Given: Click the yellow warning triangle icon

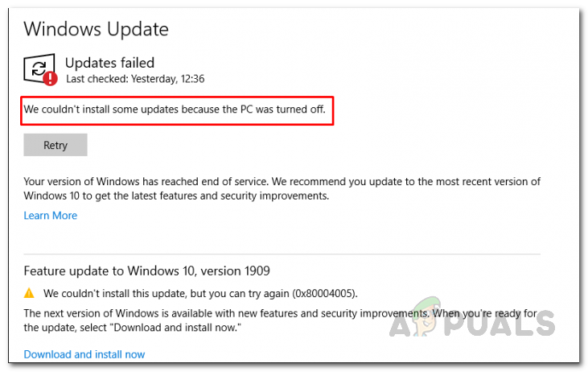Looking at the screenshot, I should [30, 293].
